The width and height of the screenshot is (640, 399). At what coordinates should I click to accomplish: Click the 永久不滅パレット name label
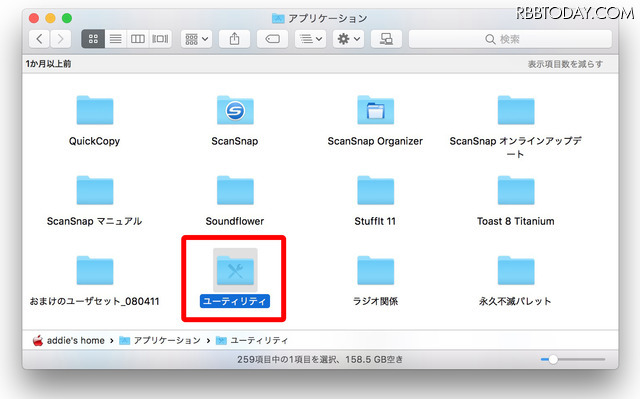[515, 301]
